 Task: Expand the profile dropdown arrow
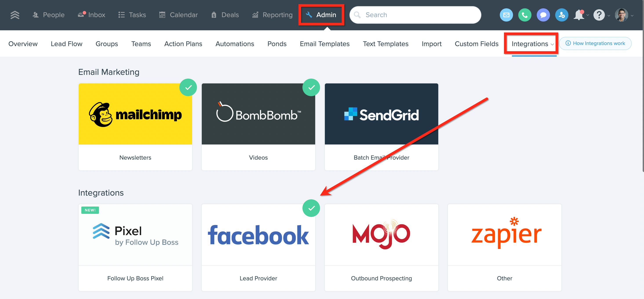pyautogui.click(x=632, y=16)
